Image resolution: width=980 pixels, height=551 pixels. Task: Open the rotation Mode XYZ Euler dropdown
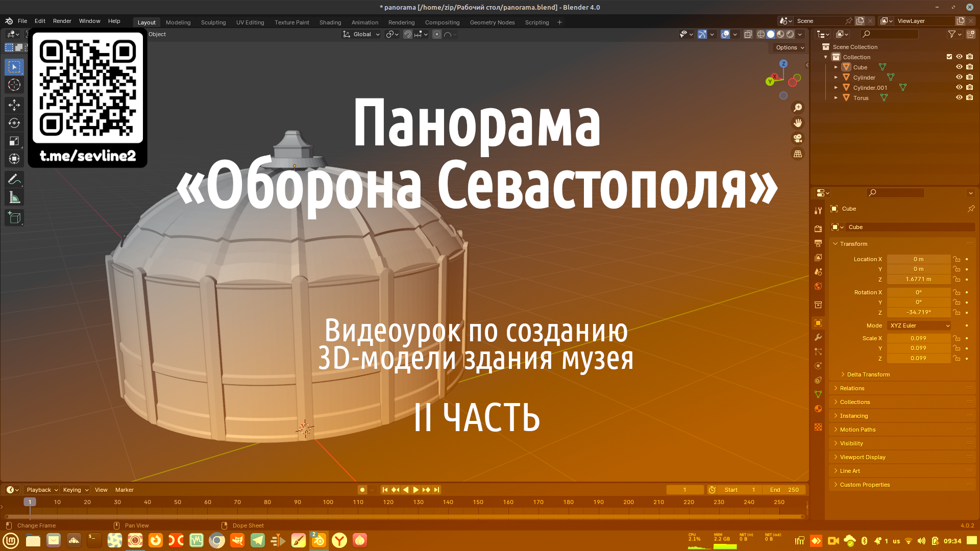click(x=919, y=325)
